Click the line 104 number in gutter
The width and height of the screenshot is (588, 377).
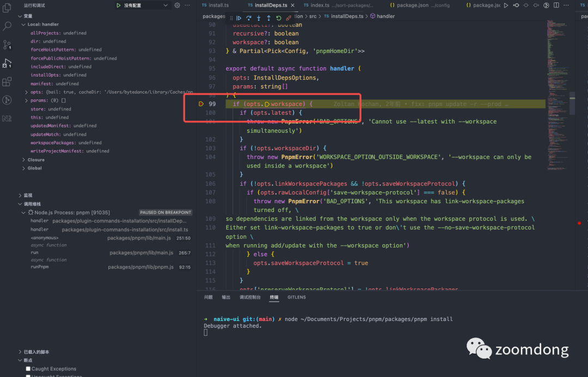click(x=210, y=157)
